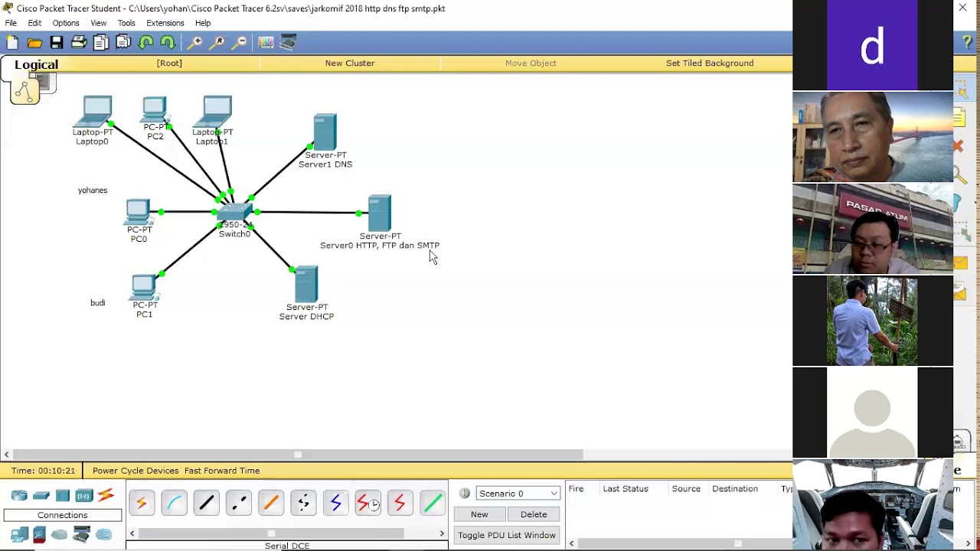
Task: Open the Extensions menu
Action: pos(165,23)
